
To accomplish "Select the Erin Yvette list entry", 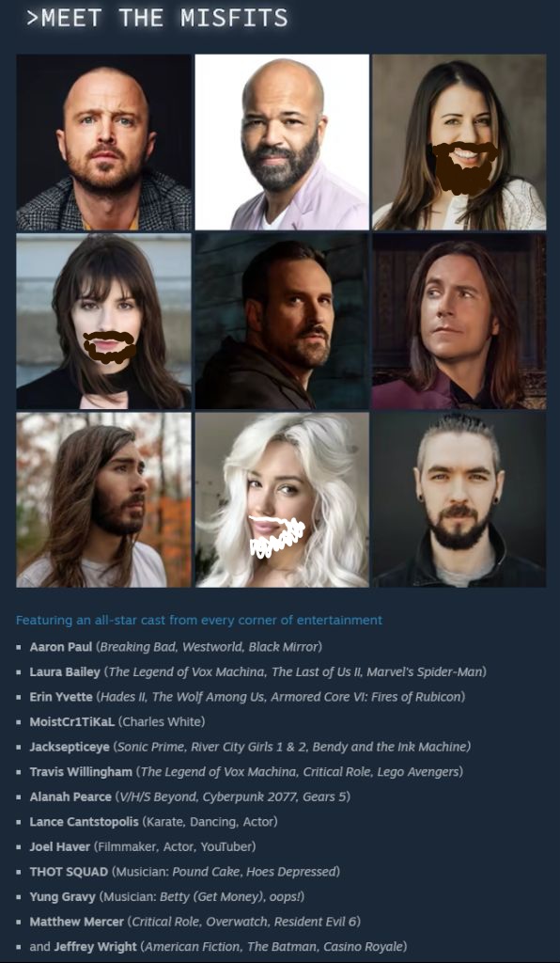I will coord(247,697).
